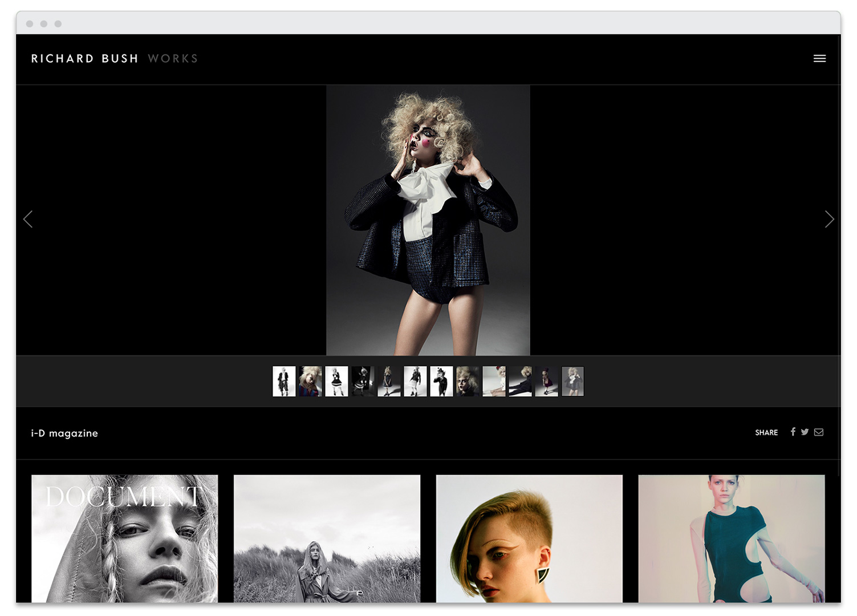
Task: Go to previous image with left arrow
Action: tap(28, 219)
